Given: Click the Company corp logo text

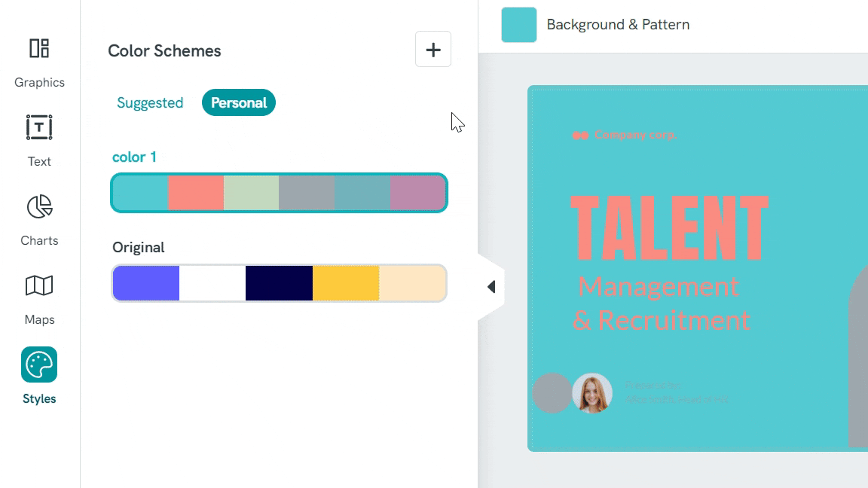Looking at the screenshot, I should click(x=635, y=135).
